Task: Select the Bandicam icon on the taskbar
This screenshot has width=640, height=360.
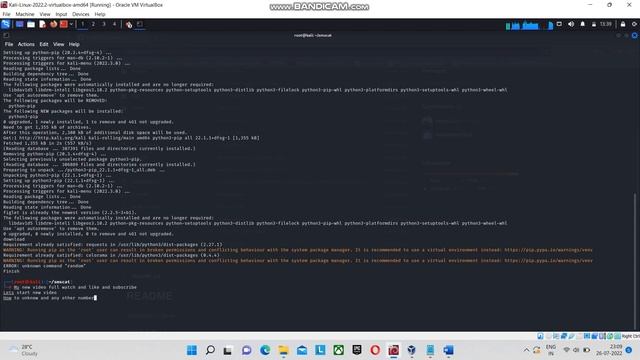Action: [393, 350]
